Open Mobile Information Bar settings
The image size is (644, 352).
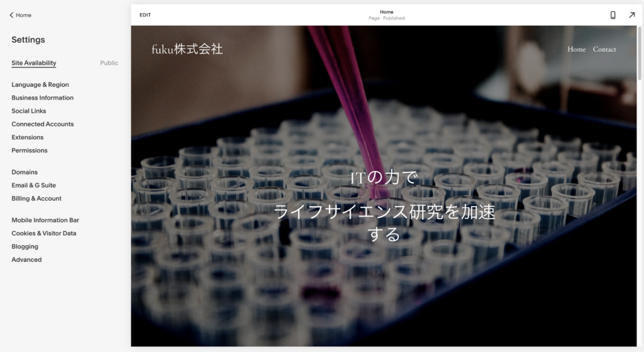coord(45,220)
